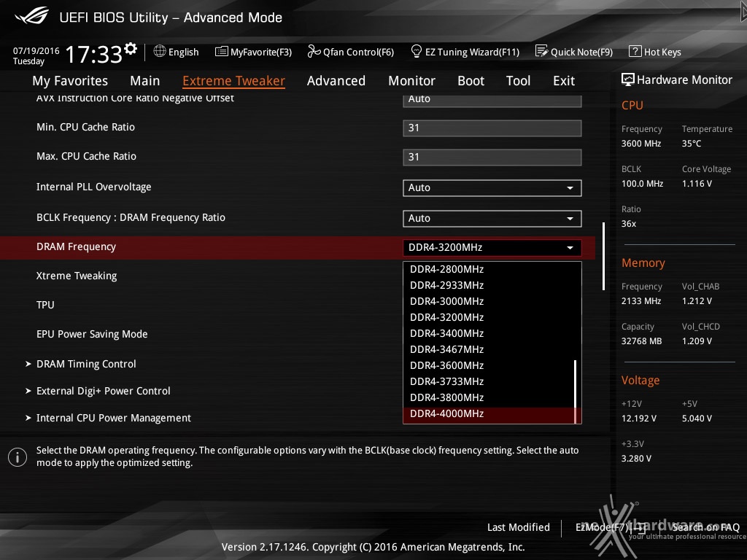Choose DDR4-3000MHz from the list
Image resolution: width=747 pixels, height=560 pixels.
pos(489,301)
